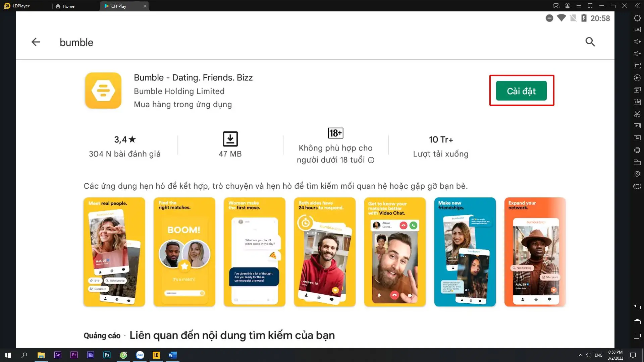The height and width of the screenshot is (362, 644).
Task: Click the CH Play tab icon
Action: [105, 6]
